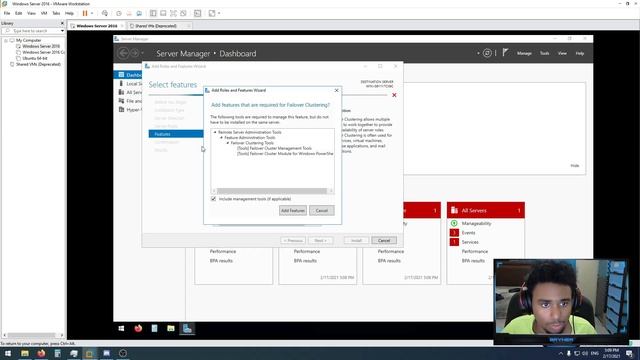Open the Tools menu in Server Manager
Screen dimensions: 640x360
[544, 53]
